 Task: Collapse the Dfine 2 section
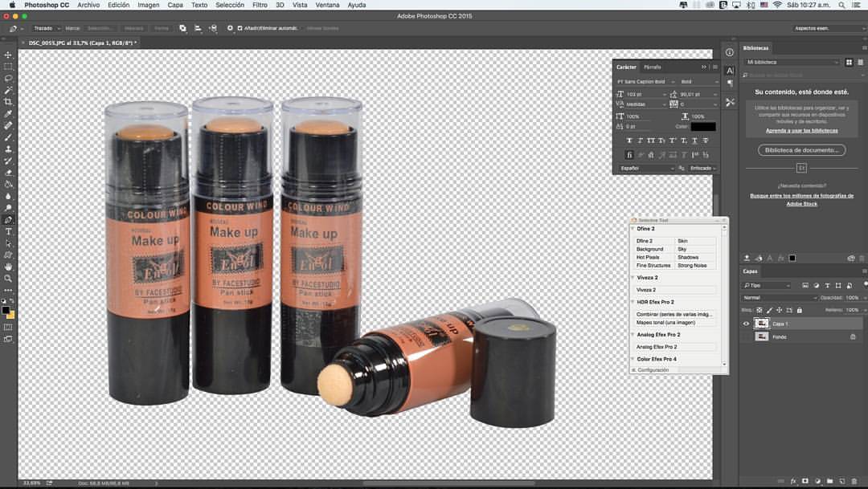[x=633, y=229]
